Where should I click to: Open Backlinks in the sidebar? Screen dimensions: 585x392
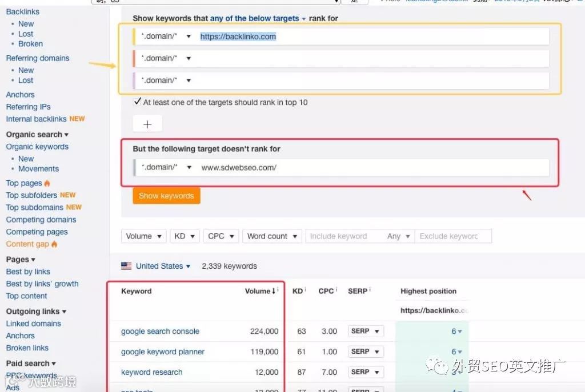click(23, 12)
